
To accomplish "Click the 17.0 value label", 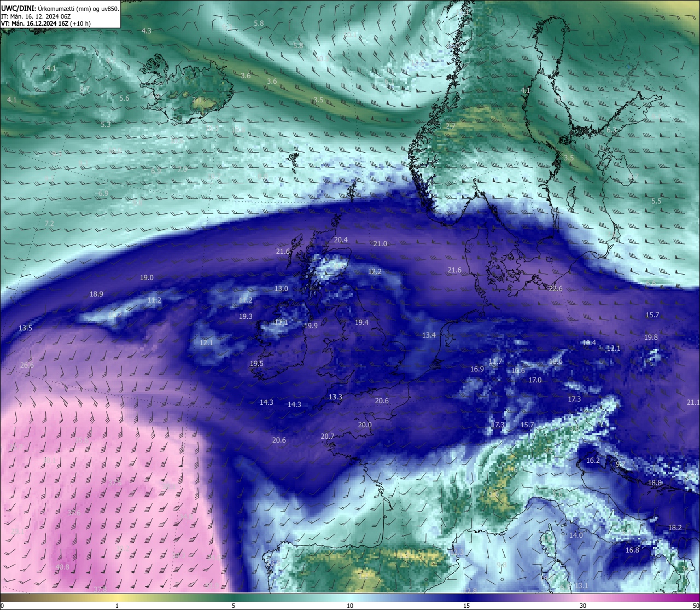I will point(535,380).
